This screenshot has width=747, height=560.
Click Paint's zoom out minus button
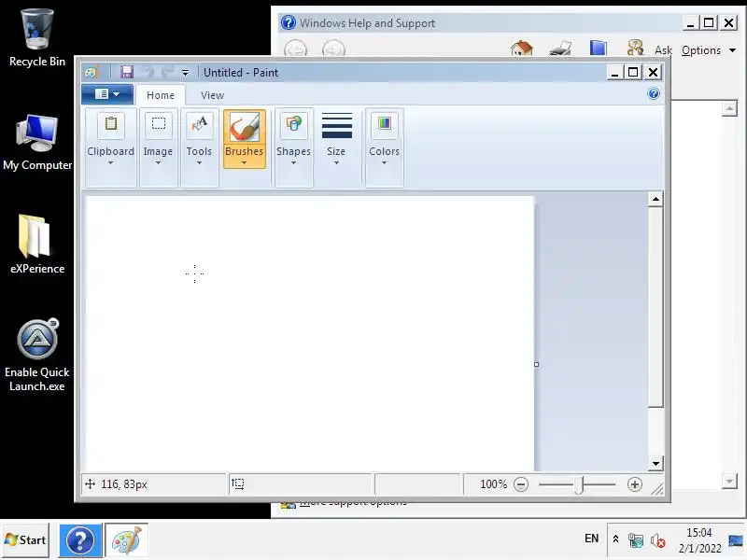tap(521, 484)
